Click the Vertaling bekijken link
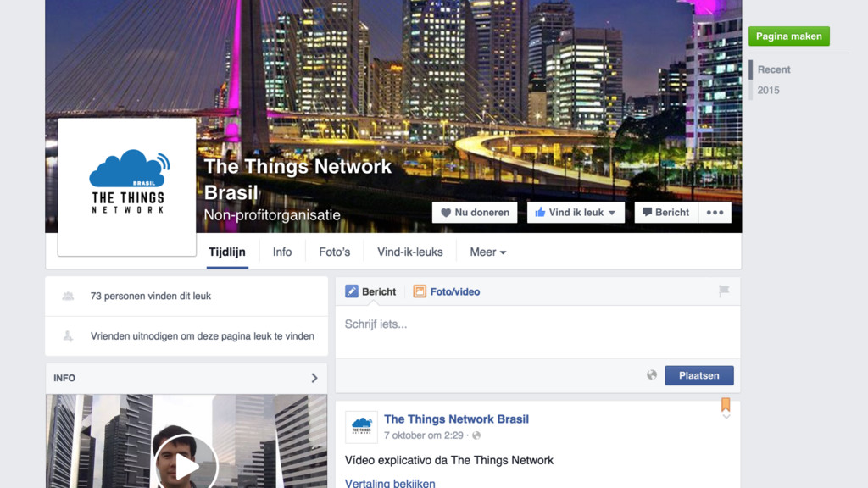 390,483
